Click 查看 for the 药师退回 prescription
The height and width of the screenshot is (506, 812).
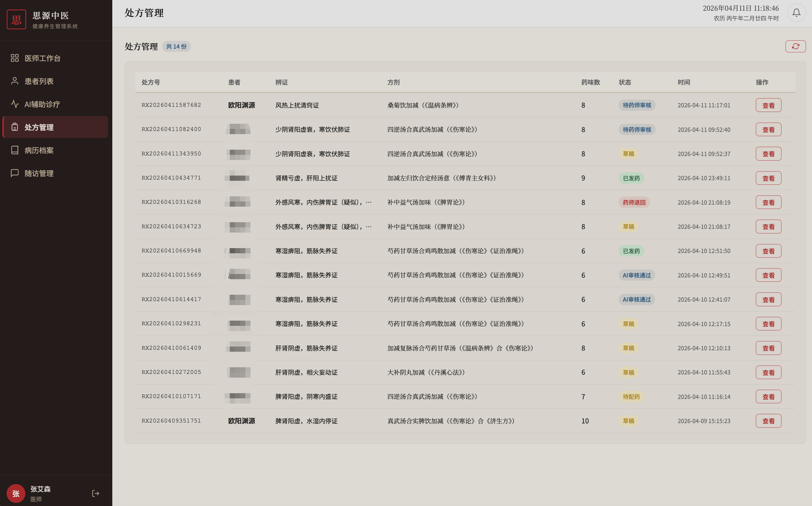click(768, 202)
